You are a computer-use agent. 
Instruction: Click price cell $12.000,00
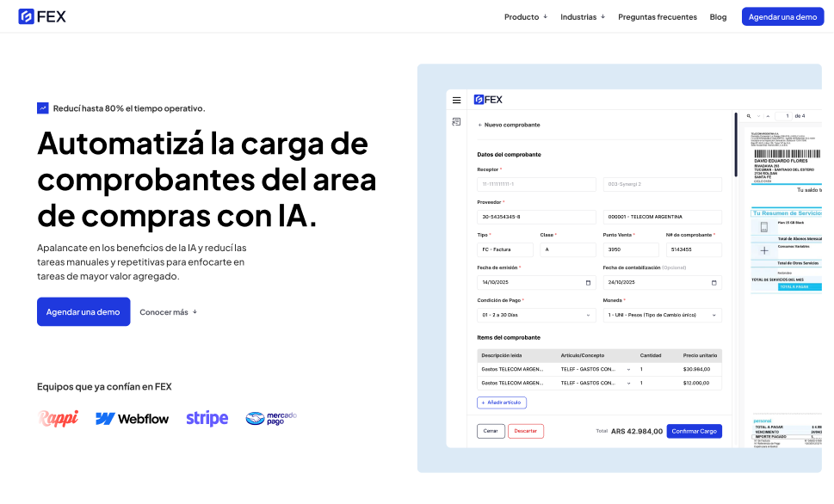(696, 383)
